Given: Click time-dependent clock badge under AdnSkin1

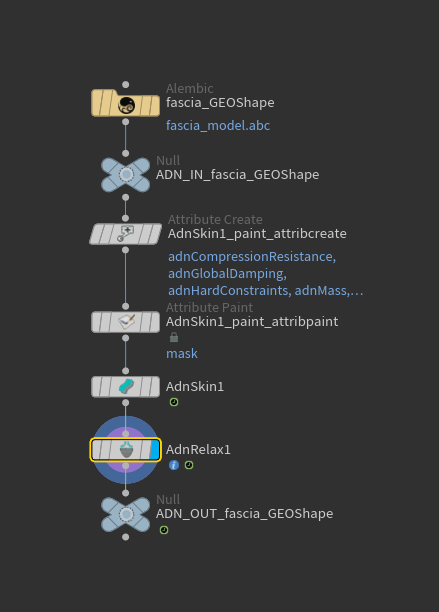Looking at the screenshot, I should [x=174, y=402].
